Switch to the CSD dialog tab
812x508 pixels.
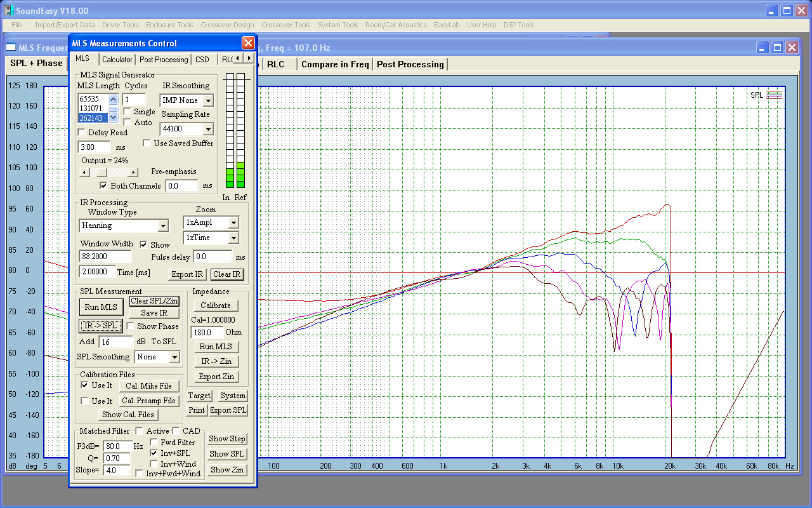(202, 60)
